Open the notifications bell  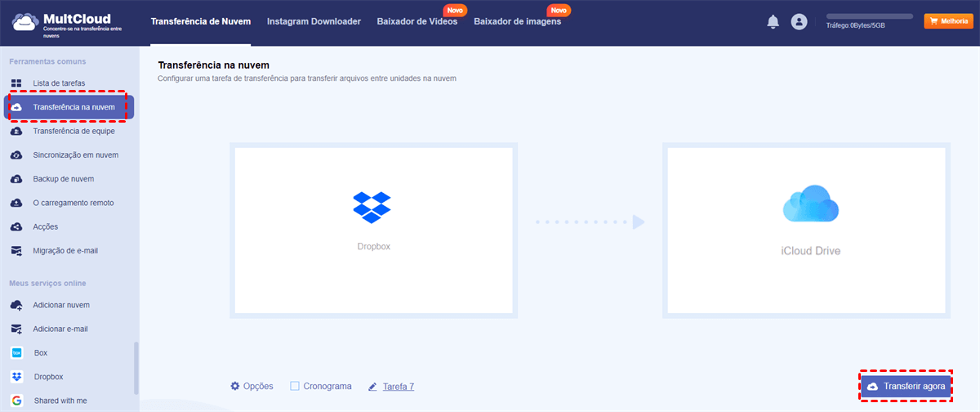pos(773,22)
